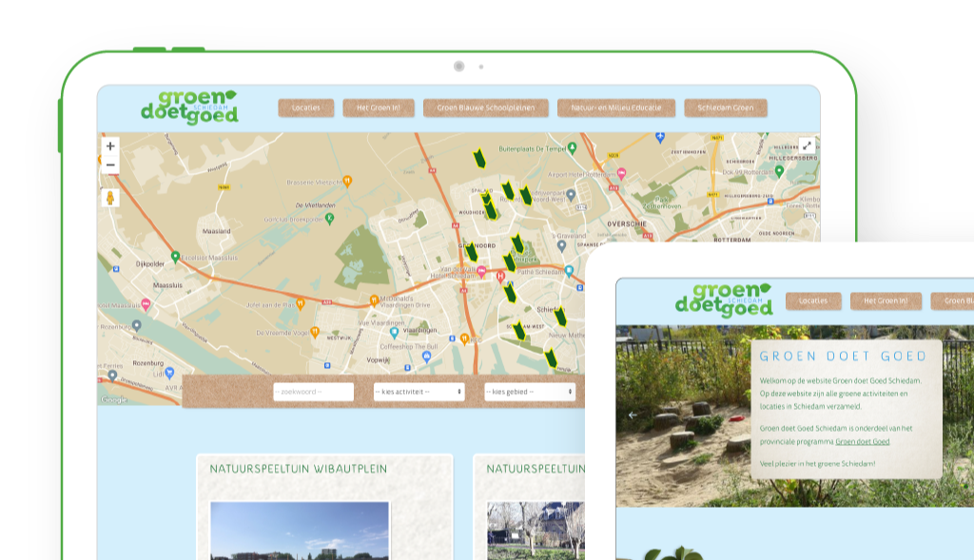Pick up the Street View pegman
The image size is (974, 560).
click(x=110, y=198)
